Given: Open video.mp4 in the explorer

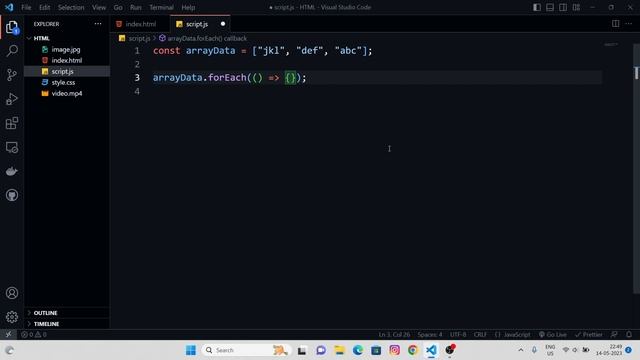Looking at the screenshot, I should tap(67, 93).
